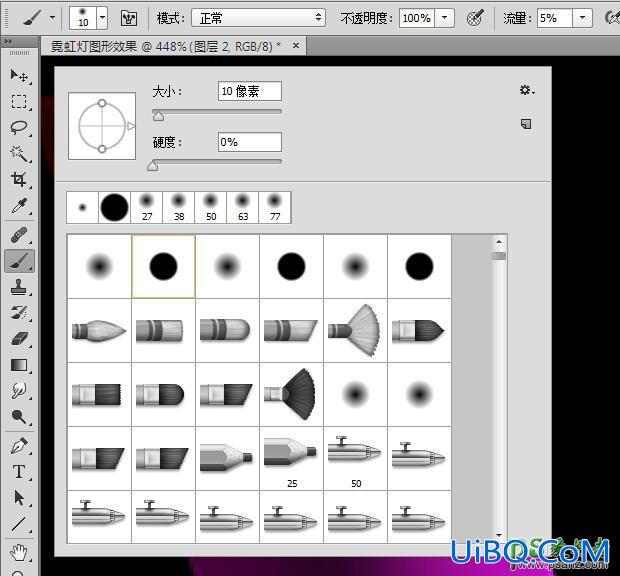
Task: Select the light fan bristle brush preset
Action: click(355, 330)
